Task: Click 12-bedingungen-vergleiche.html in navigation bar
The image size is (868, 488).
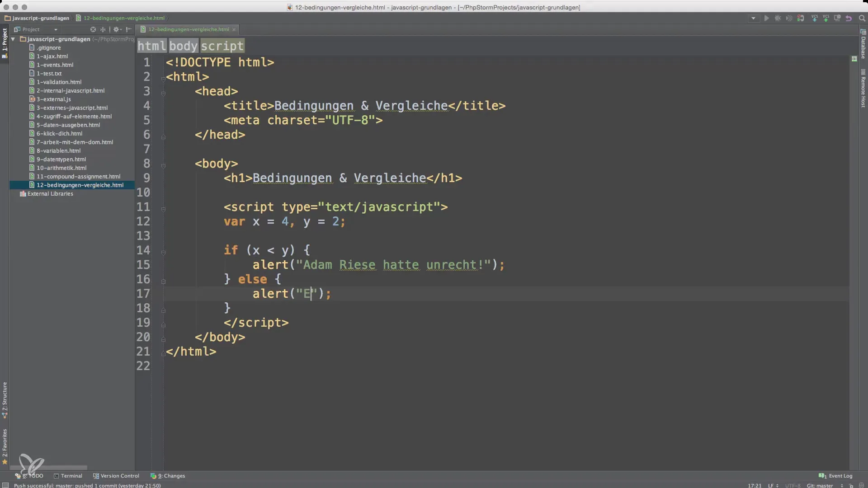Action: click(x=120, y=19)
